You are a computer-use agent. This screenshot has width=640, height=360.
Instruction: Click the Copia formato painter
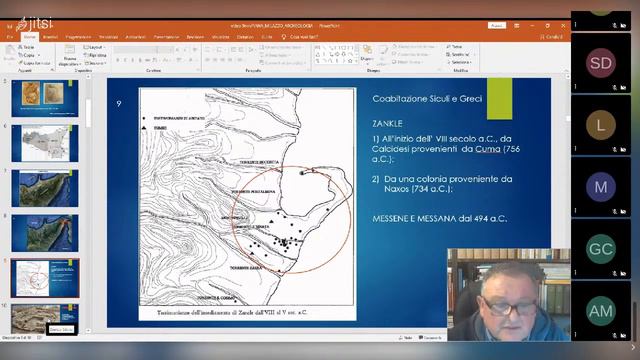click(34, 63)
